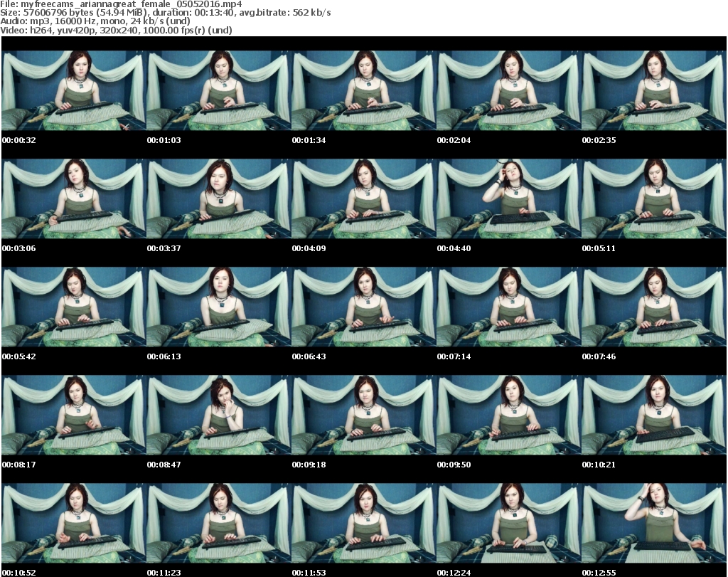Viewport: 728px width, 577px height.
Task: View the thumbnail above 00:11:23
Action: pyautogui.click(x=219, y=523)
